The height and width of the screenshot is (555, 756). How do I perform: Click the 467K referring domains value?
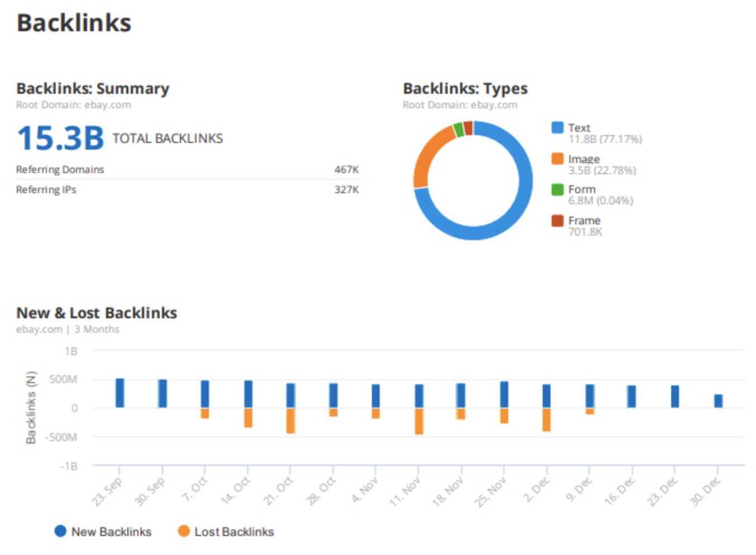tap(347, 169)
